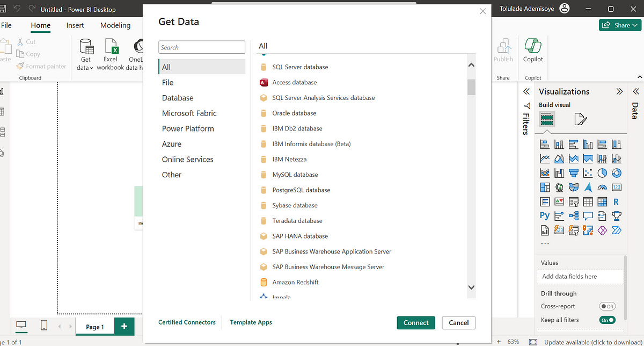The image size is (644, 346).
Task: Select the Online Services category
Action: click(x=202, y=160)
